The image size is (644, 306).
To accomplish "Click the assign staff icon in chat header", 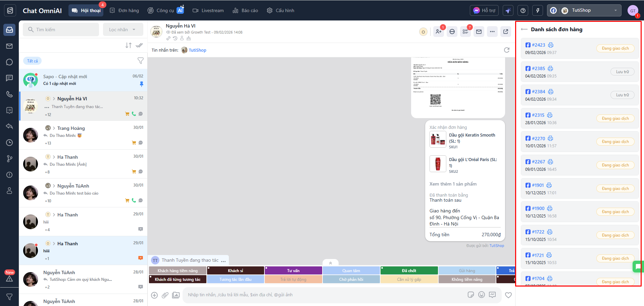I will tap(439, 32).
